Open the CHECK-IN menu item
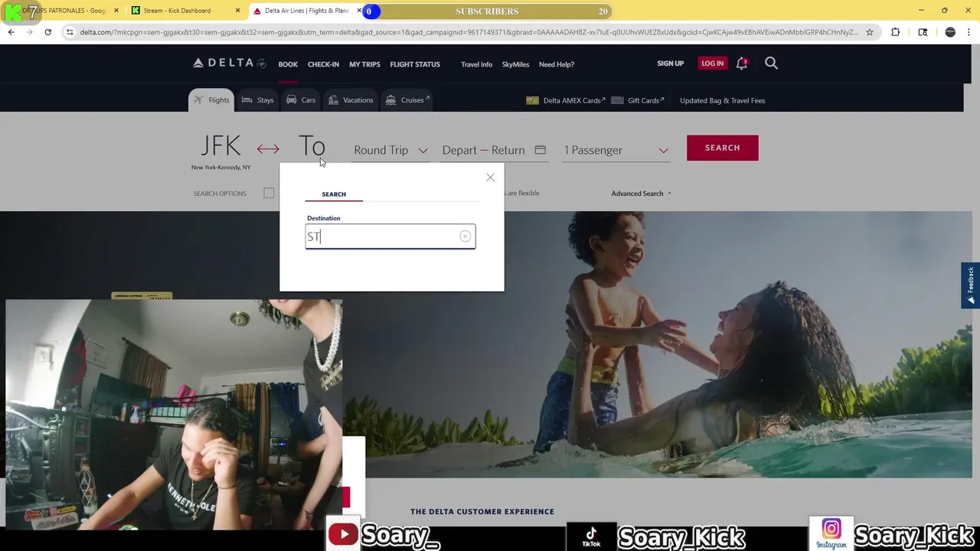Screen dimensions: 980x551 (323, 64)
